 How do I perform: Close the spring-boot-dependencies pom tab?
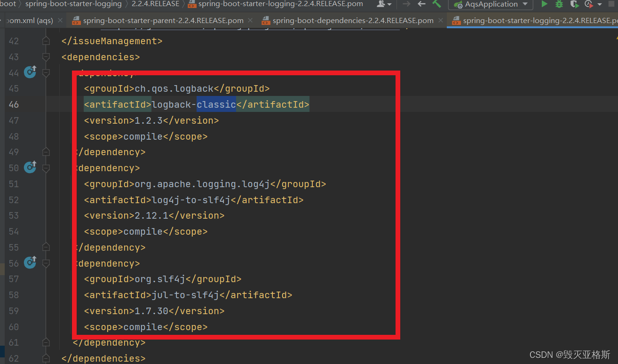click(x=440, y=21)
